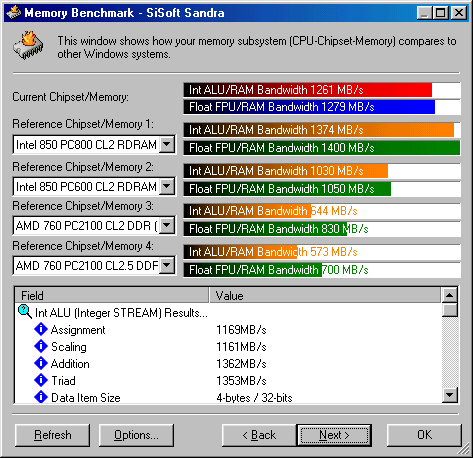The image size is (473, 458).
Task: Click the info icon next to Scaling
Action: tap(41, 346)
